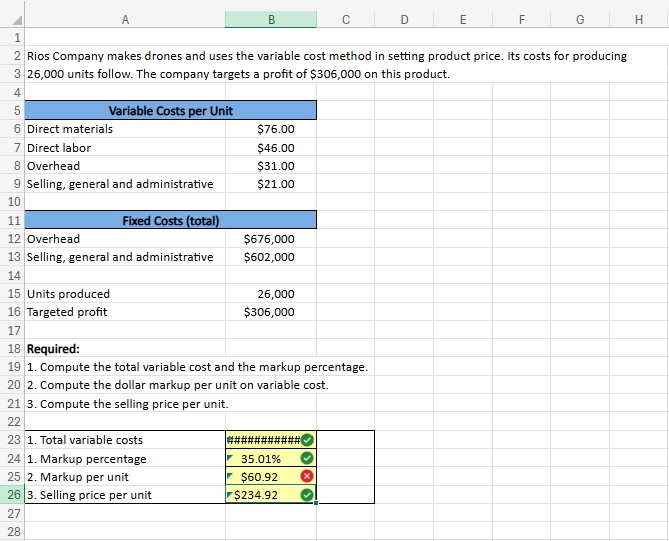Screen dimensions: 669x541
Task: Select Selling, general and administrative in row 9
Action: point(125,184)
